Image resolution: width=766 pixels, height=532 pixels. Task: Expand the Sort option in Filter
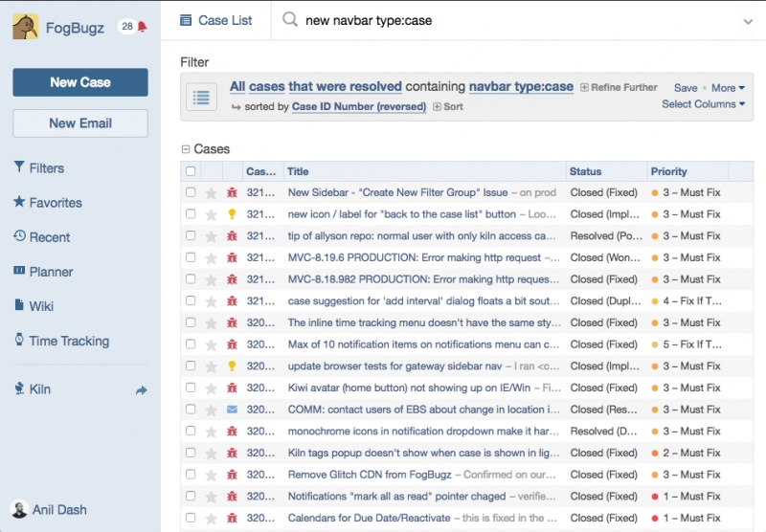[448, 106]
